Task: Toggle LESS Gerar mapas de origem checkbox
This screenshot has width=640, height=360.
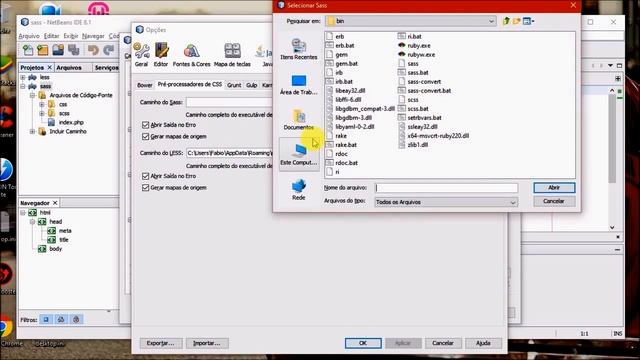Action: tap(145, 187)
